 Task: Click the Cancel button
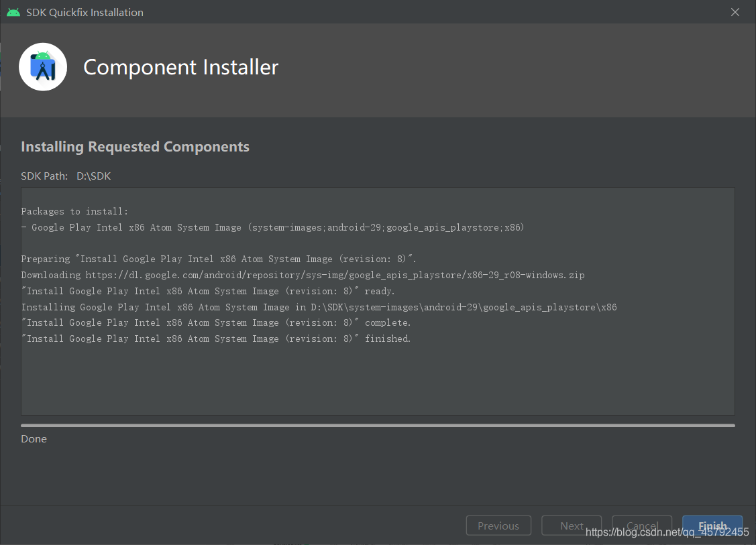pos(642,526)
